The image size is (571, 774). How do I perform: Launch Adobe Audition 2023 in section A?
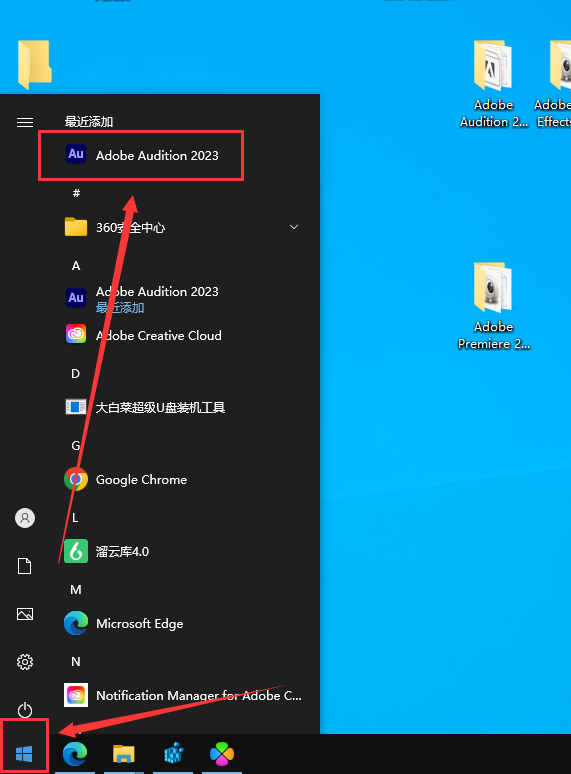(185, 298)
